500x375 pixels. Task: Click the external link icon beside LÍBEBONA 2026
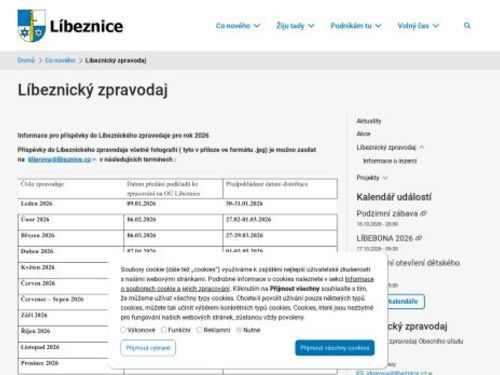(419, 238)
